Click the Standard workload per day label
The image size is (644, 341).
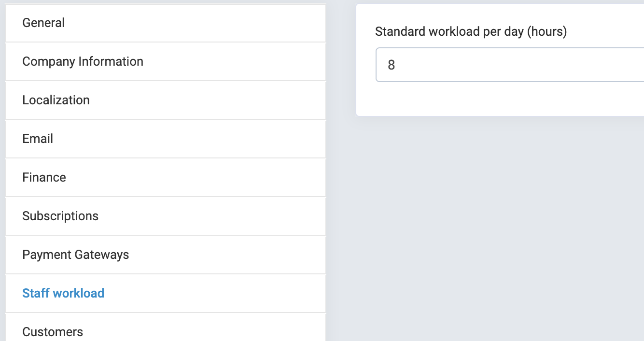[x=471, y=32]
